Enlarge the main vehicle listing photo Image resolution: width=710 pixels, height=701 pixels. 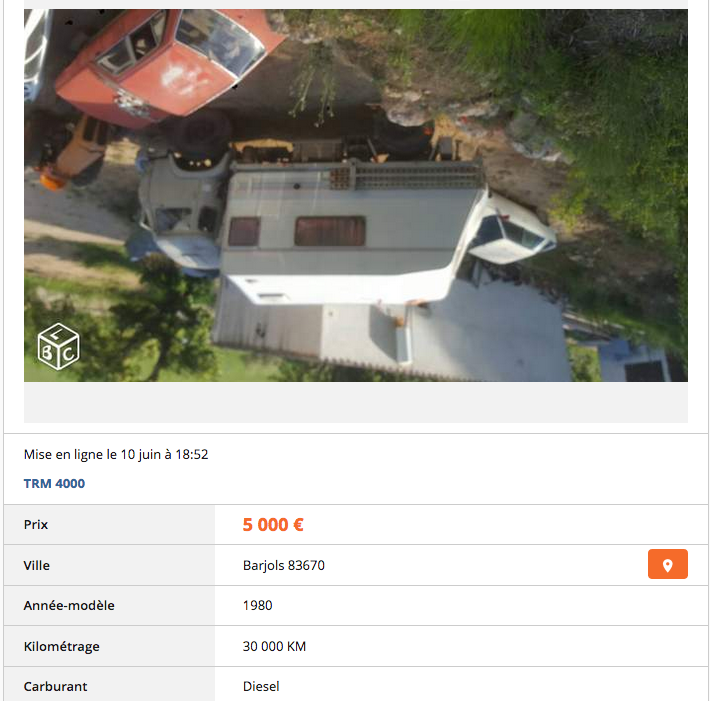coord(356,195)
